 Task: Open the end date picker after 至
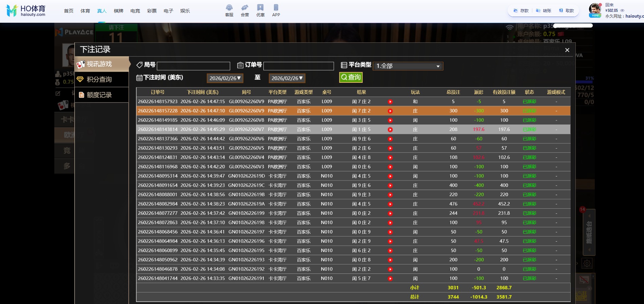click(287, 78)
